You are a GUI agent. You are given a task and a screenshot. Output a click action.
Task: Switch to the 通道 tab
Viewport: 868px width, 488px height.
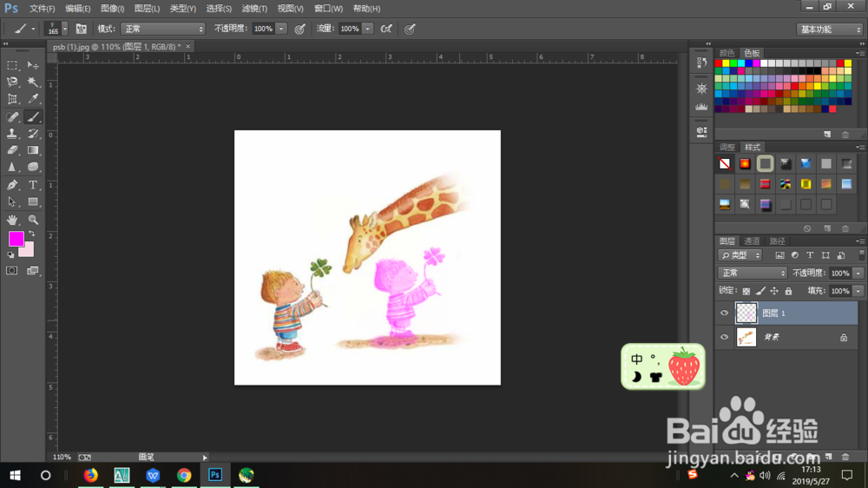tap(752, 241)
